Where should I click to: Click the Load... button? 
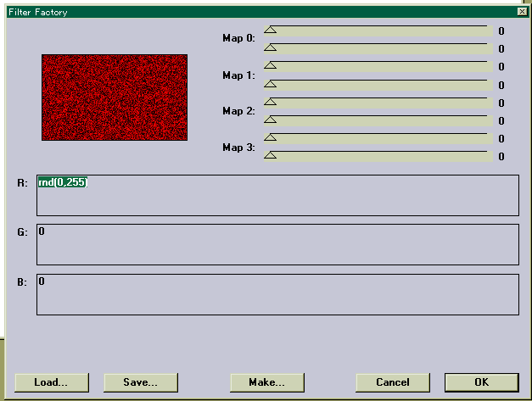tap(51, 382)
